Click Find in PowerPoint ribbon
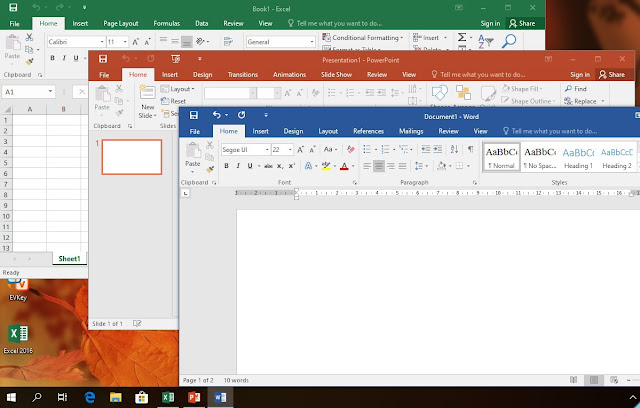The image size is (640, 408). point(576,89)
